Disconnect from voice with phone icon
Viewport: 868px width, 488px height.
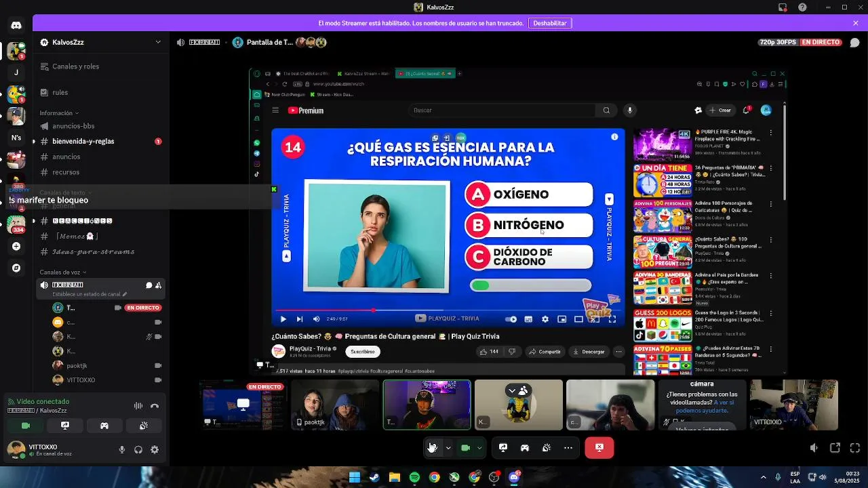[155, 406]
